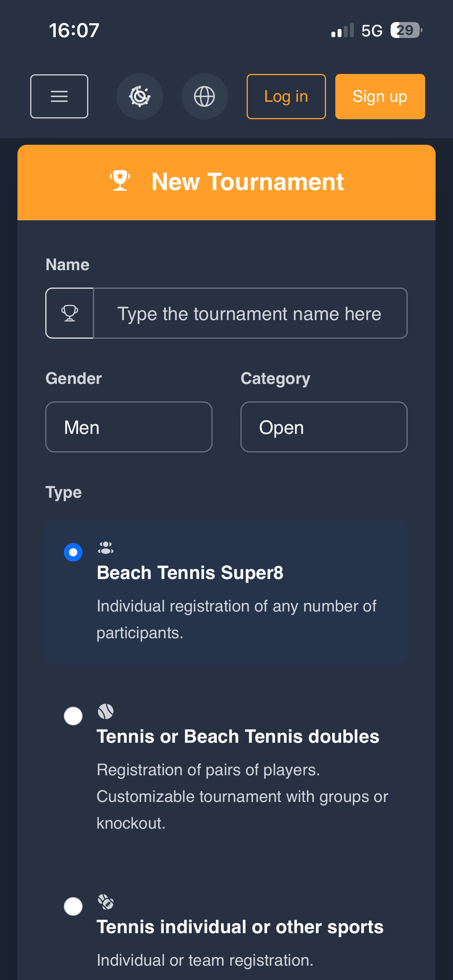
Task: Tap the battery indicator in status bar
Action: (406, 30)
